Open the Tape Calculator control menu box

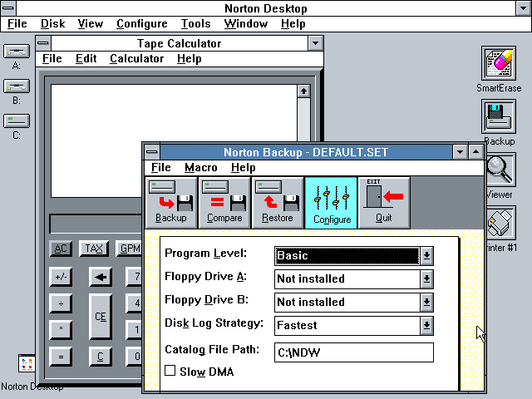(43, 43)
